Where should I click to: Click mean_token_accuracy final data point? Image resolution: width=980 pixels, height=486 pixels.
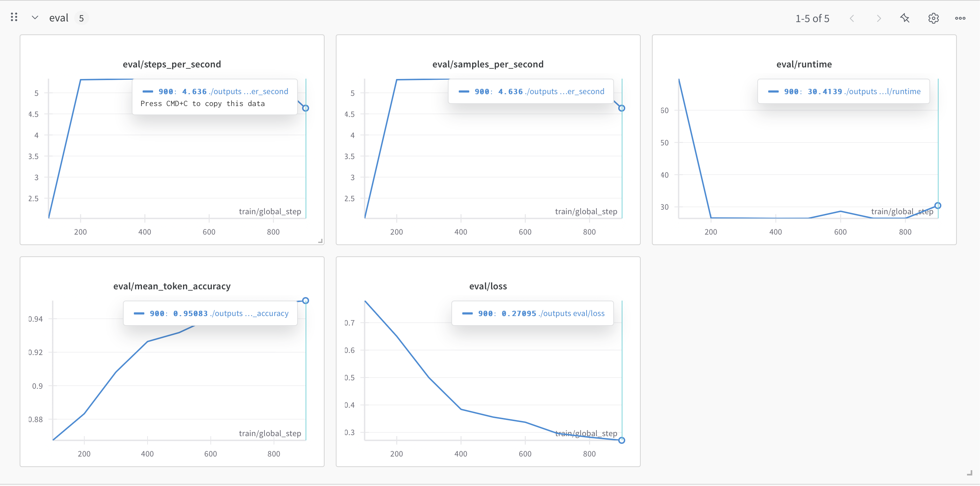(306, 301)
